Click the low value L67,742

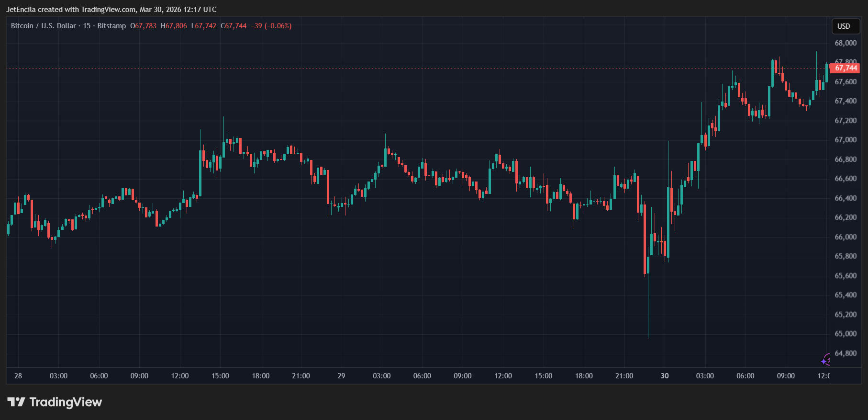point(204,26)
